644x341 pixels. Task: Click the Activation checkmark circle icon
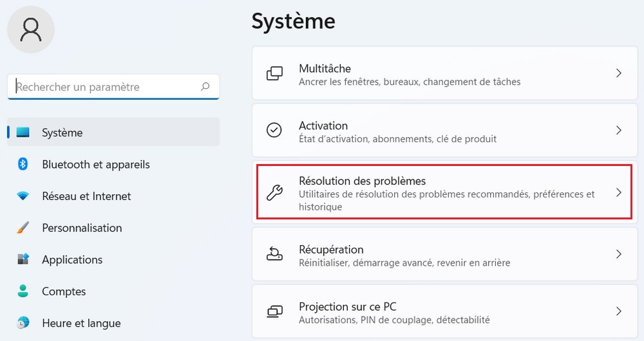tap(274, 131)
